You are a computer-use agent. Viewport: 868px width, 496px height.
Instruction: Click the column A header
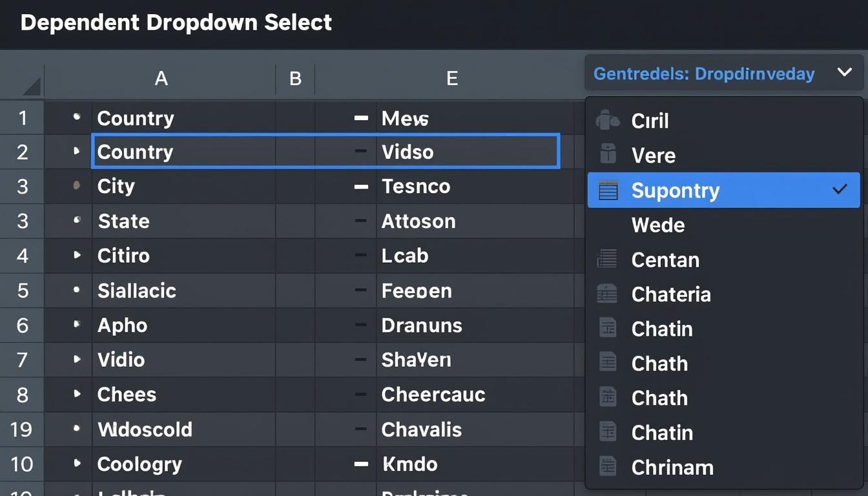[161, 78]
